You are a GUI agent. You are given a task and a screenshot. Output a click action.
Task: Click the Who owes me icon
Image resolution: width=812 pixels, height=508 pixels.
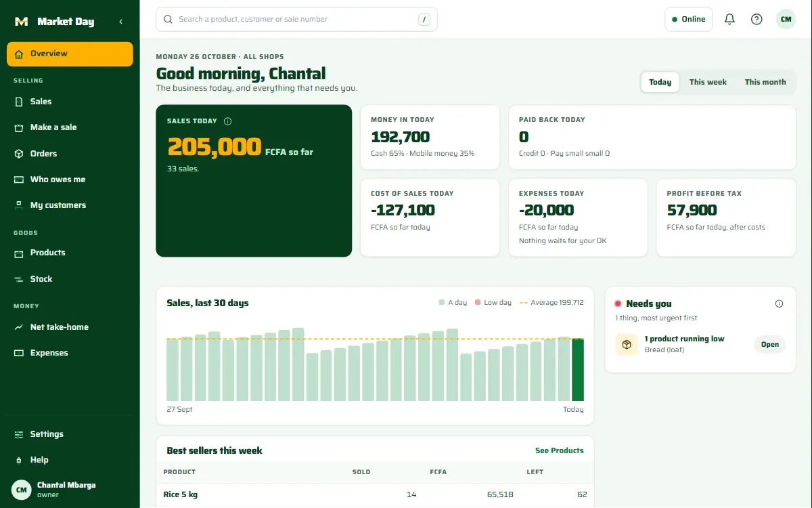[x=18, y=179]
